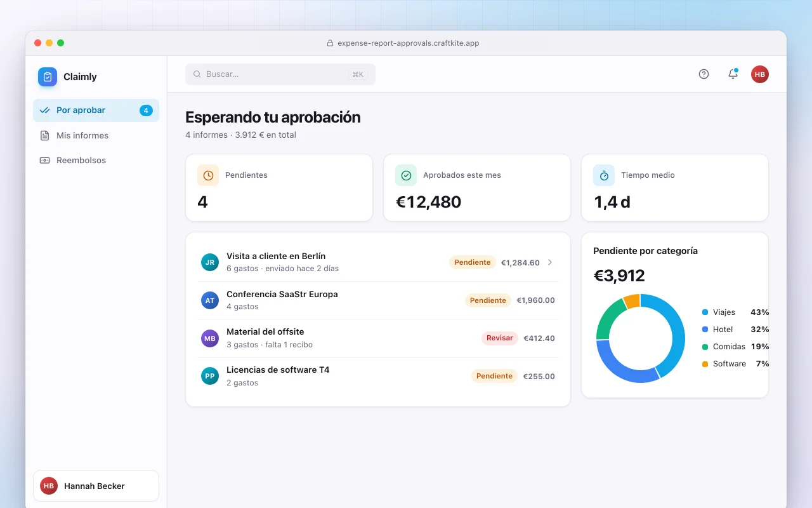Click the Claimly clipboard logo icon
Image resolution: width=812 pixels, height=508 pixels.
tap(48, 77)
